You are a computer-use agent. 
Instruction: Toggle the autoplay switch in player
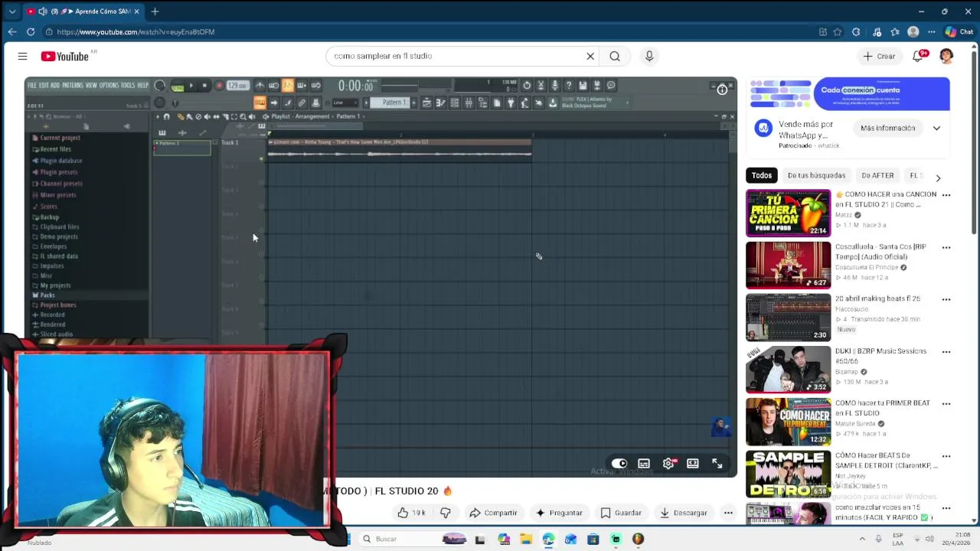coord(619,464)
